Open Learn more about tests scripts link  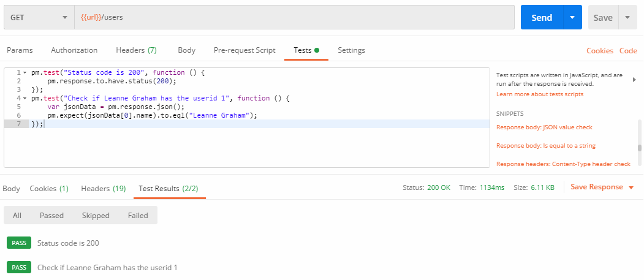[539, 94]
